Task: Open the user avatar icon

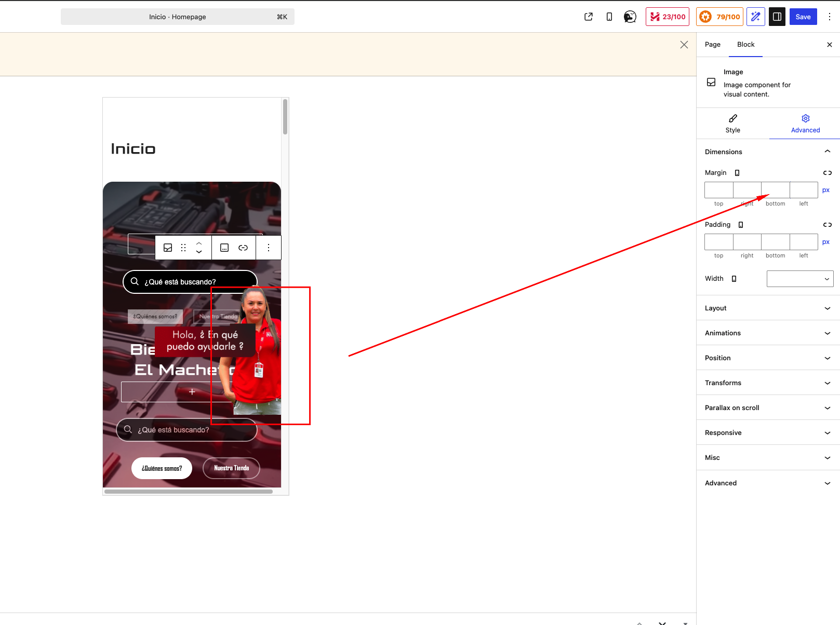Action: click(630, 17)
